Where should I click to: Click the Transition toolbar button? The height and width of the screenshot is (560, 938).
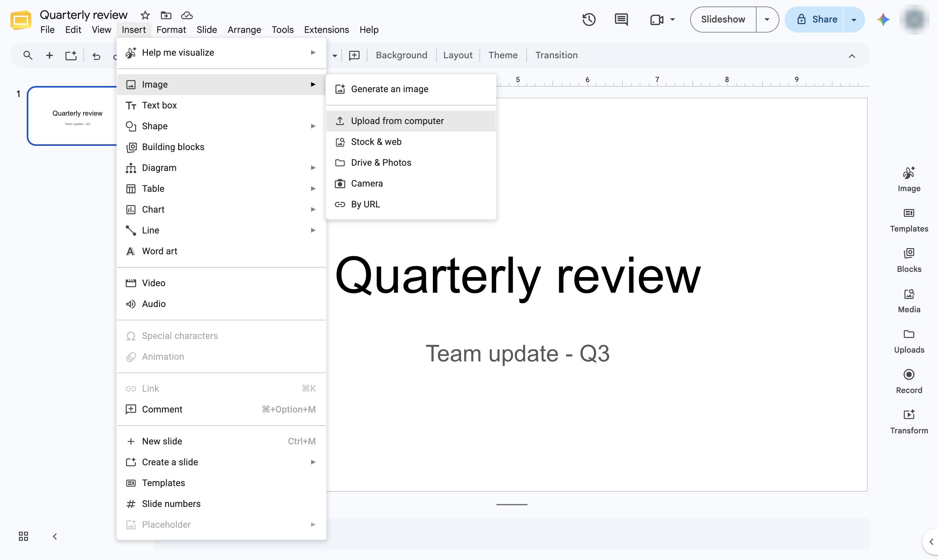(556, 55)
